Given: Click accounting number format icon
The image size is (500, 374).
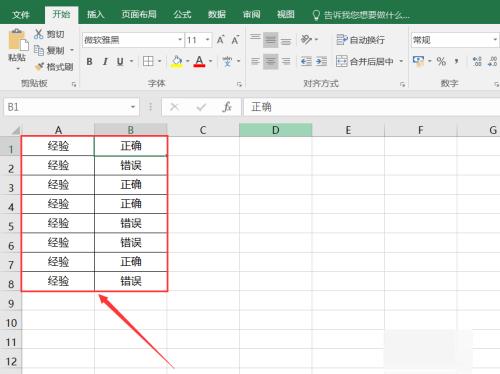Looking at the screenshot, I should pyautogui.click(x=418, y=61).
